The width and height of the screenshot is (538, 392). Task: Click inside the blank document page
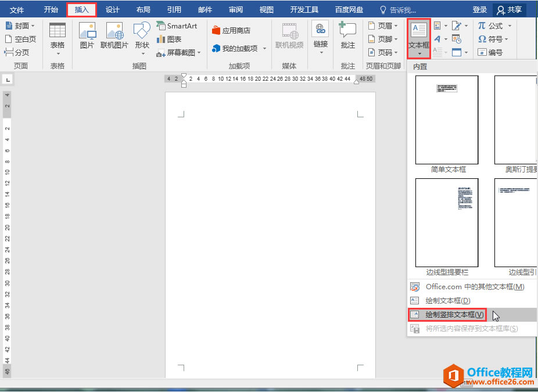pos(270,235)
